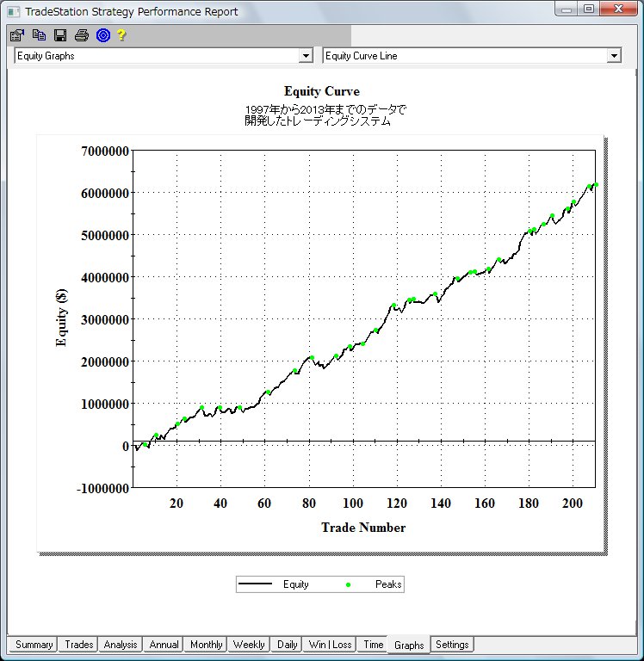This screenshot has height=661, width=644.
Task: Open the Trades tab
Action: [x=79, y=645]
